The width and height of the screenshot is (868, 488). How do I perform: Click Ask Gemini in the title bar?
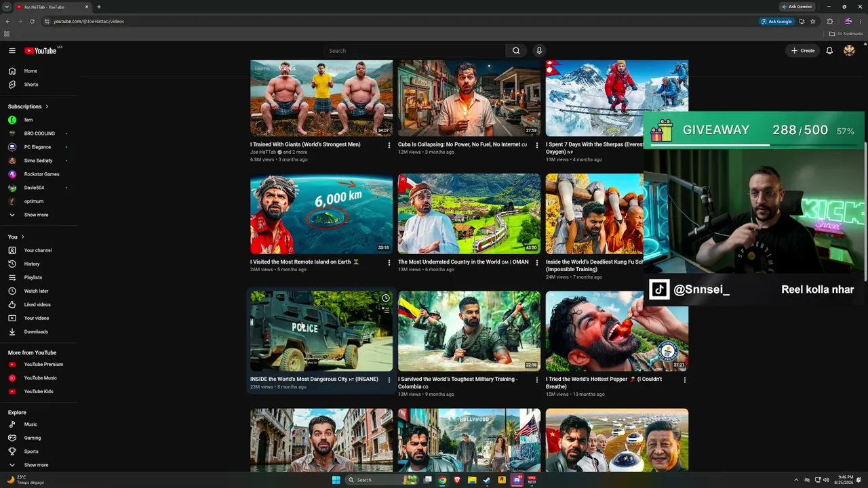point(797,7)
